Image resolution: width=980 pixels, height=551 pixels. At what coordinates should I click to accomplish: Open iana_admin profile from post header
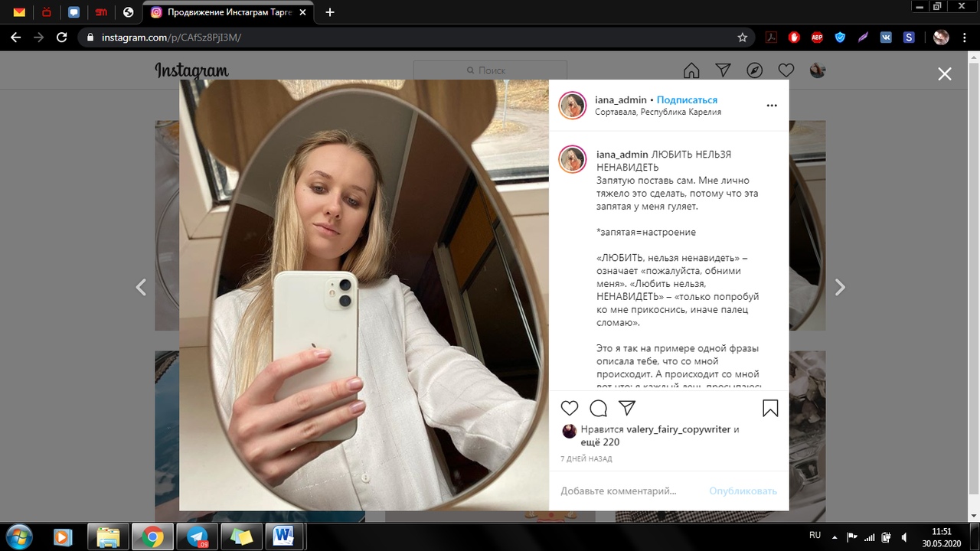[621, 100]
